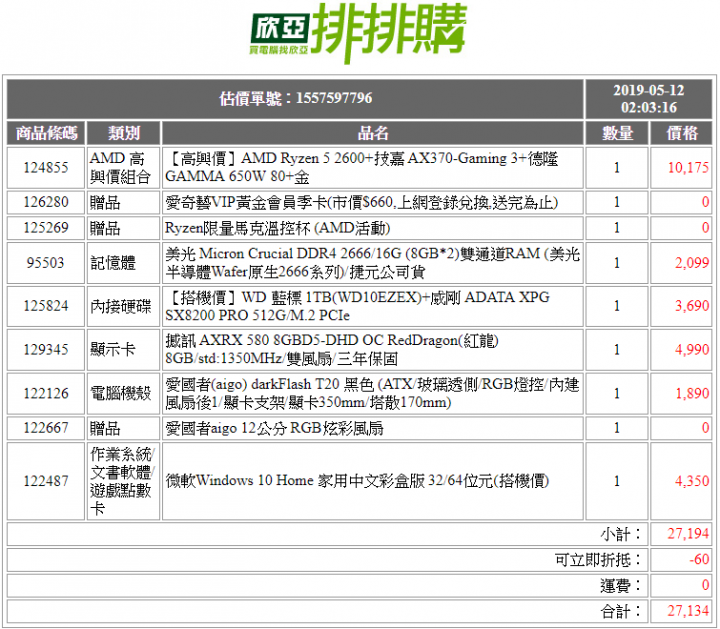
Task: Click the 愛奇藝VIP黃金會員季卡 product name
Action: (x=361, y=202)
